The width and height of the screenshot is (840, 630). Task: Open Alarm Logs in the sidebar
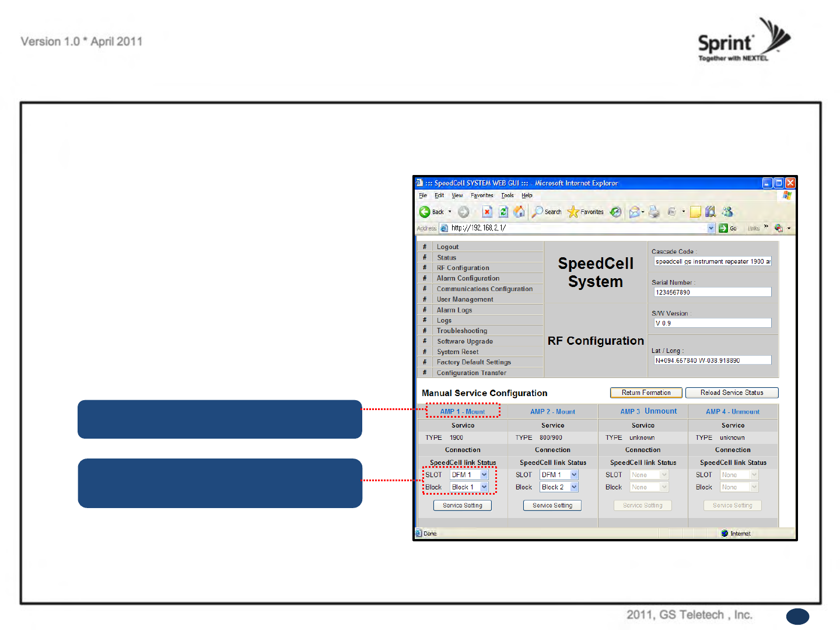pos(454,310)
